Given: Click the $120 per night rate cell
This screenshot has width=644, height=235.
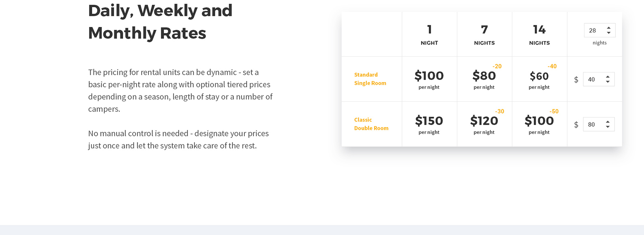Looking at the screenshot, I should point(484,124).
